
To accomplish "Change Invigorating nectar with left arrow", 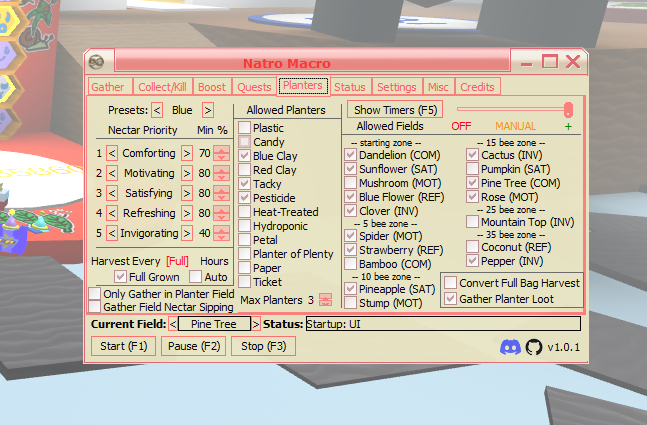I will pyautogui.click(x=112, y=233).
